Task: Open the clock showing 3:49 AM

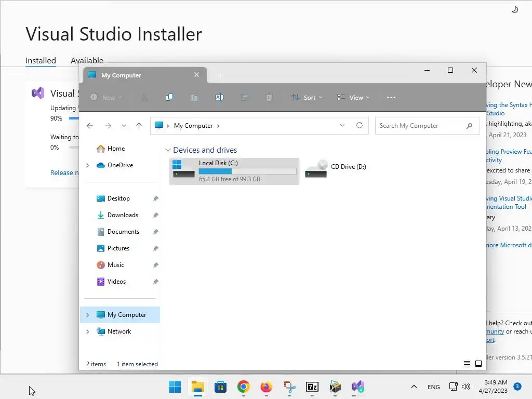Action: pyautogui.click(x=493, y=387)
